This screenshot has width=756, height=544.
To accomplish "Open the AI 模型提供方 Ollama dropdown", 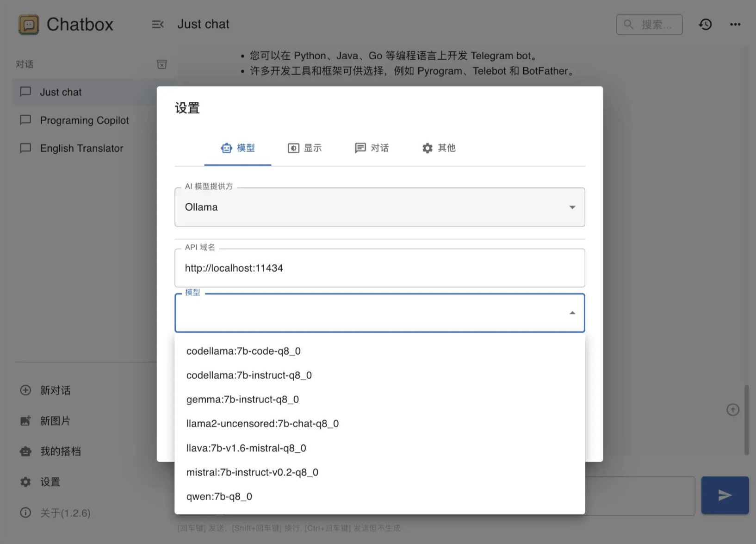I will click(x=380, y=207).
